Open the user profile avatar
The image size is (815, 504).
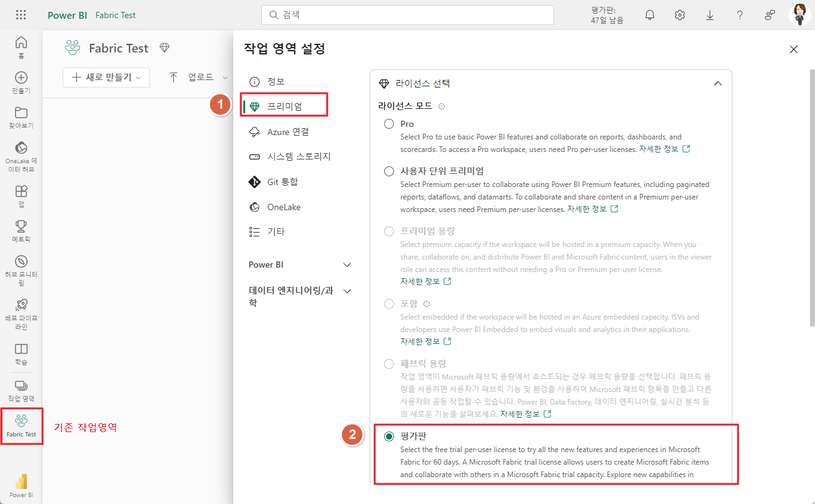coord(800,14)
